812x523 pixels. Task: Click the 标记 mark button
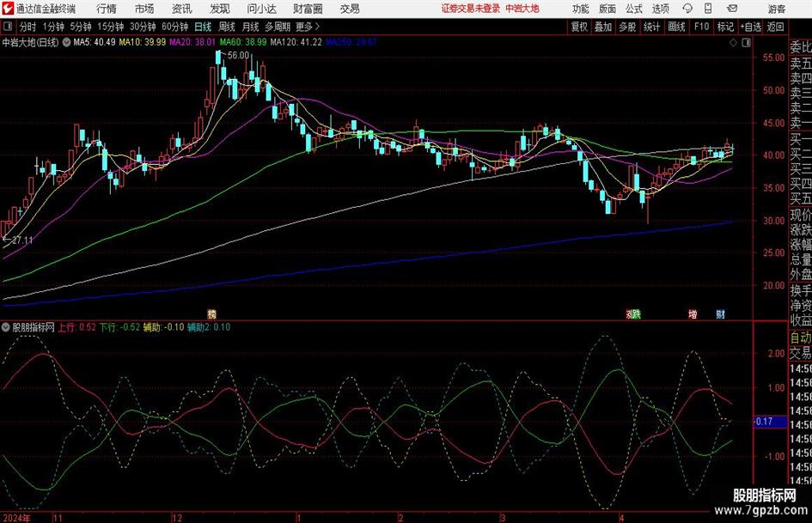tap(725, 27)
